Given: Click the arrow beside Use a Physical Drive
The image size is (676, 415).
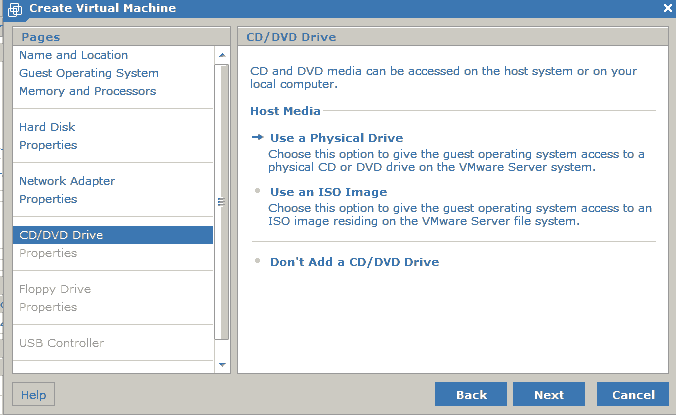Looking at the screenshot, I should (x=257, y=137).
